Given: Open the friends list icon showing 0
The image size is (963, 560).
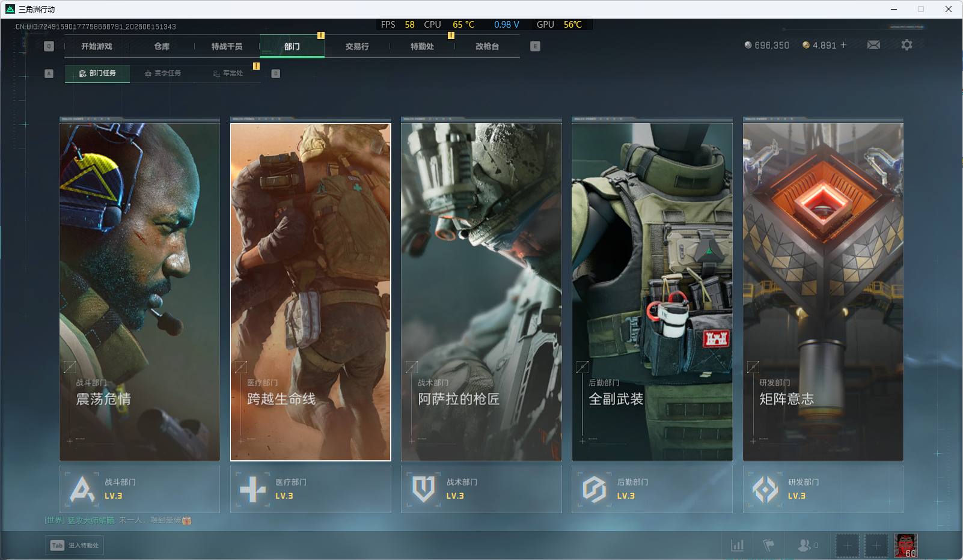Looking at the screenshot, I should click(807, 545).
